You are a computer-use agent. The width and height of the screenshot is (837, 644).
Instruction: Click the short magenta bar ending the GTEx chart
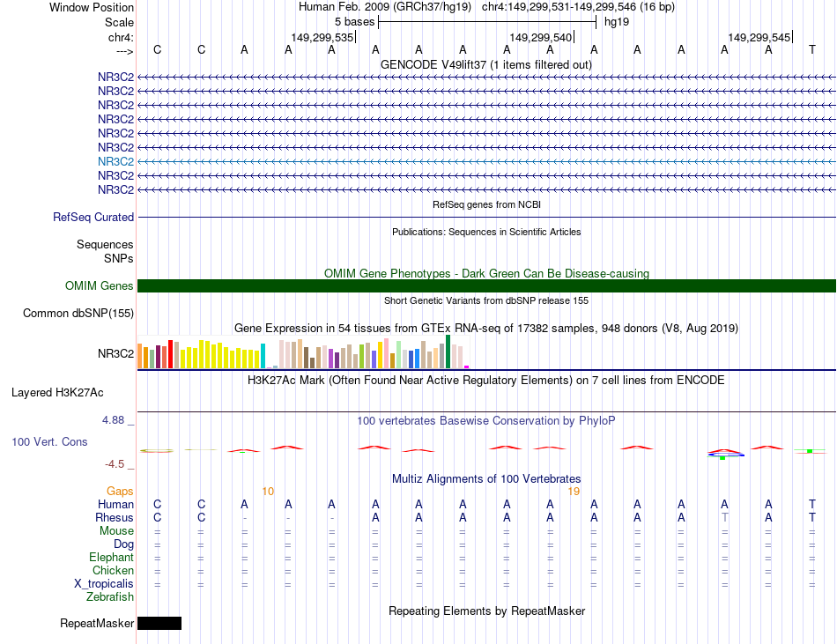coord(467,367)
